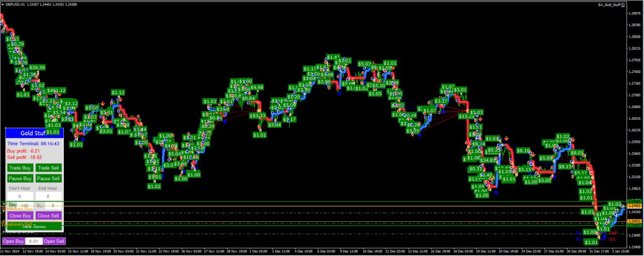
Task: Click the Sell profit -18.62 text
Action: [x=25, y=157]
